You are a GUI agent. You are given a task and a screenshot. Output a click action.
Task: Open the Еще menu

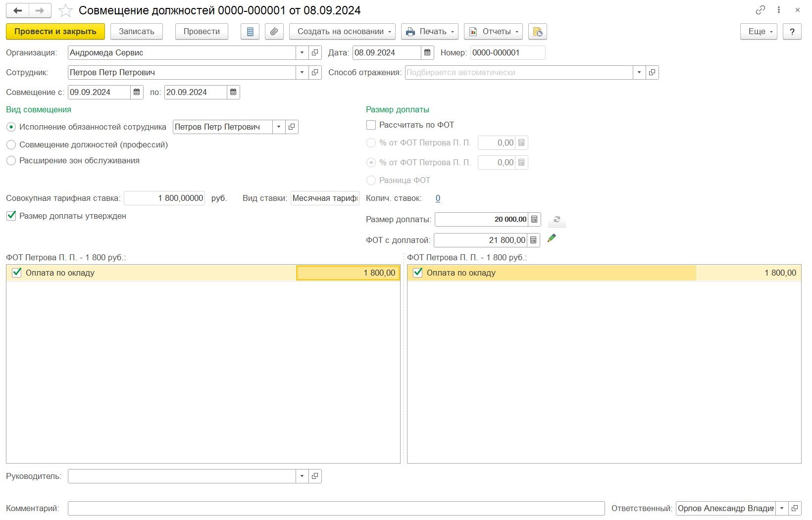click(x=759, y=32)
